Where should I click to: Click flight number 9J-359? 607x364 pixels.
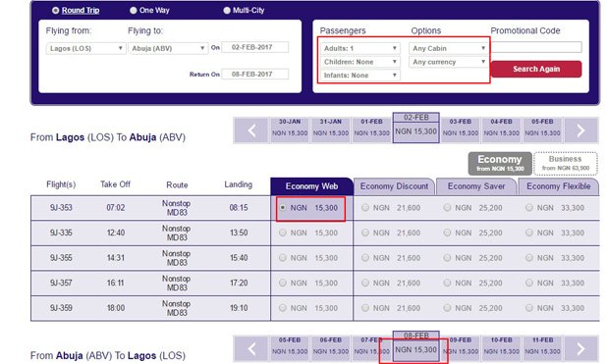pyautogui.click(x=61, y=308)
